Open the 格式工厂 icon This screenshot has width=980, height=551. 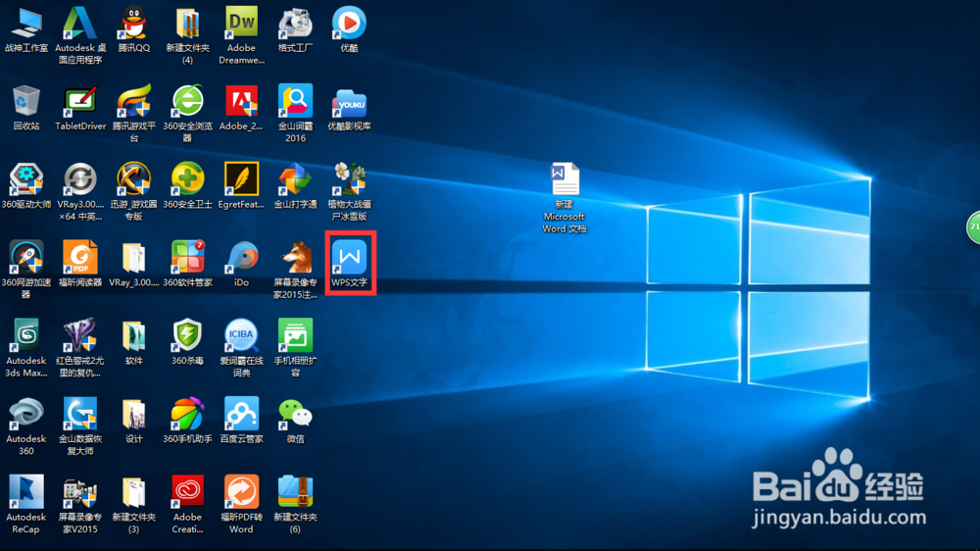click(295, 24)
